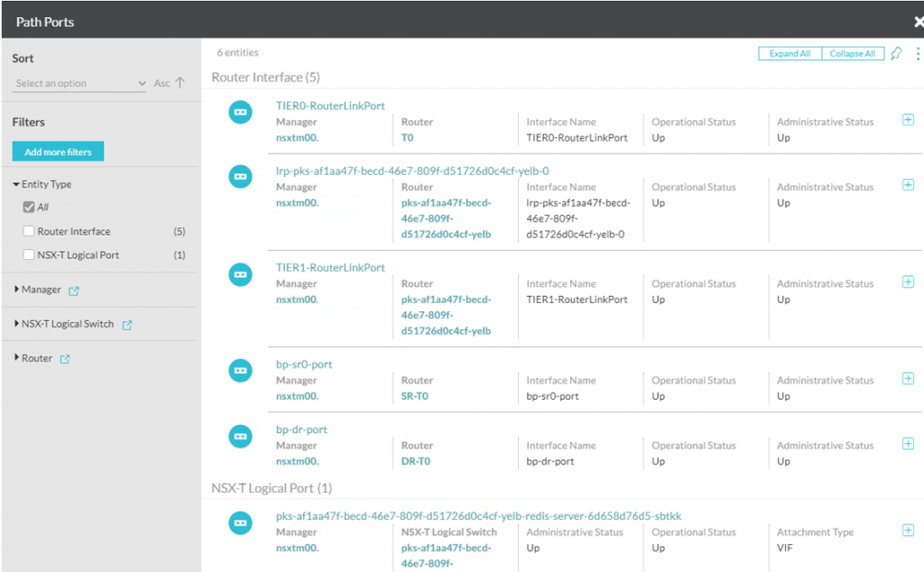Image resolution: width=924 pixels, height=572 pixels.
Task: Open the three-dot more options menu
Action: tap(917, 54)
